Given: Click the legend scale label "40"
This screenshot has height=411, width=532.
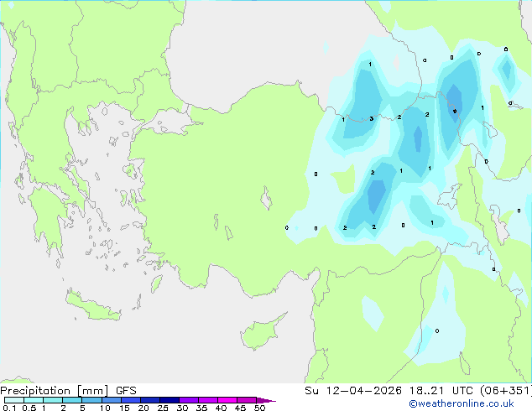Looking at the screenshot, I should [221, 408].
